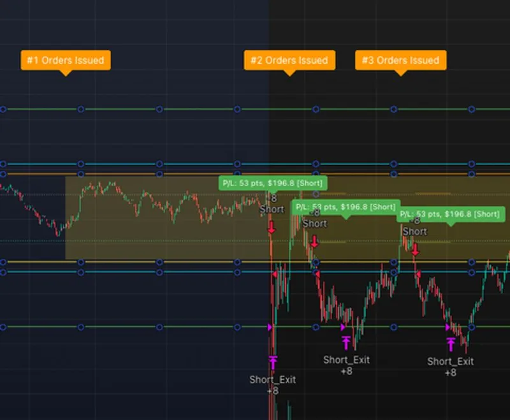Click the middle magenta Short_Exit up arrow

346,343
